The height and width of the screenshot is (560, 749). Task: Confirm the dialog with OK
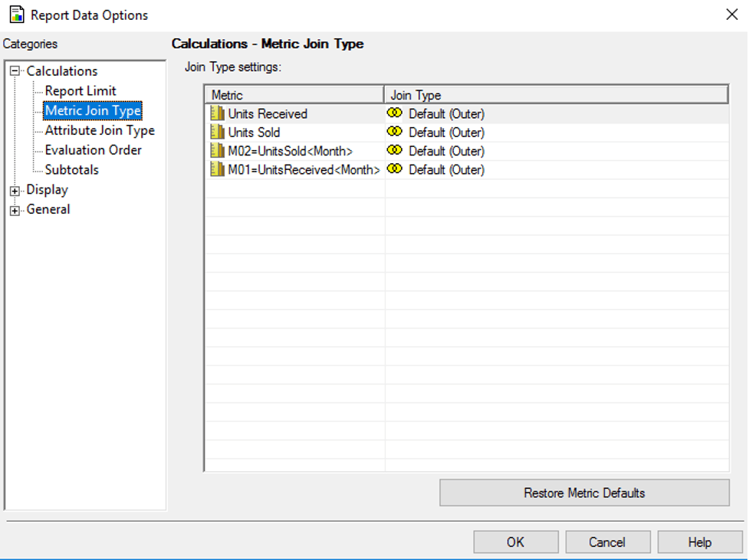tap(515, 542)
